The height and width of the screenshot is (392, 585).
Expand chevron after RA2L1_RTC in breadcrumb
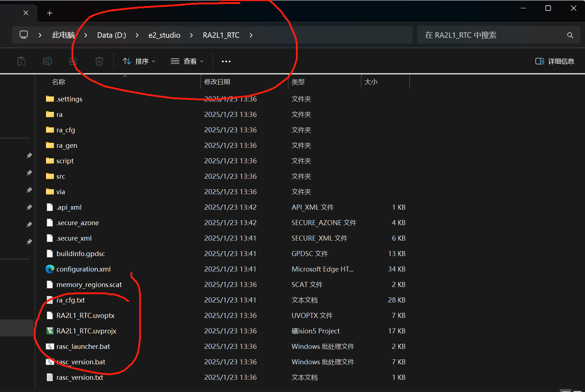(x=251, y=35)
